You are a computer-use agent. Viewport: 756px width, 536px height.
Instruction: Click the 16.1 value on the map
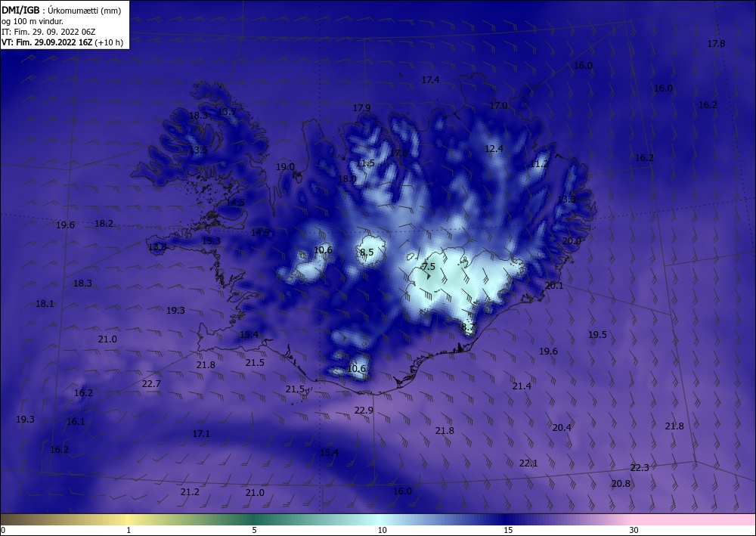[76, 422]
